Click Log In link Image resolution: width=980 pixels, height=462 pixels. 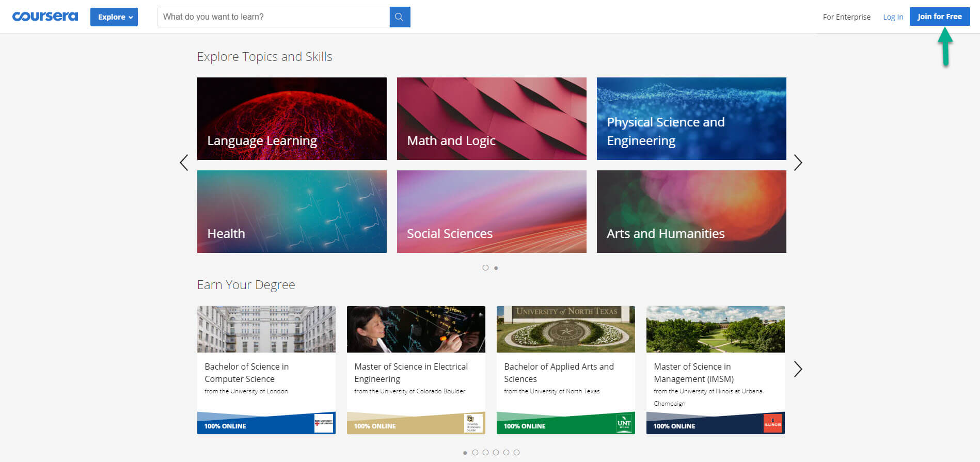pyautogui.click(x=893, y=17)
